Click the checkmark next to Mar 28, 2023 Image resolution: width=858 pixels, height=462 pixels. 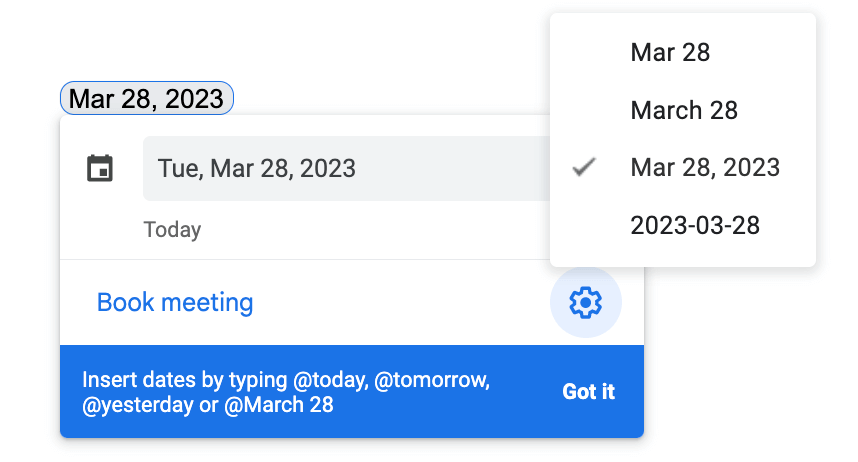584,167
